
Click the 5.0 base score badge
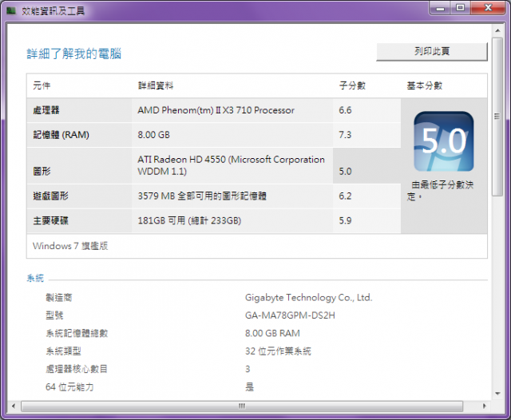coord(444,141)
